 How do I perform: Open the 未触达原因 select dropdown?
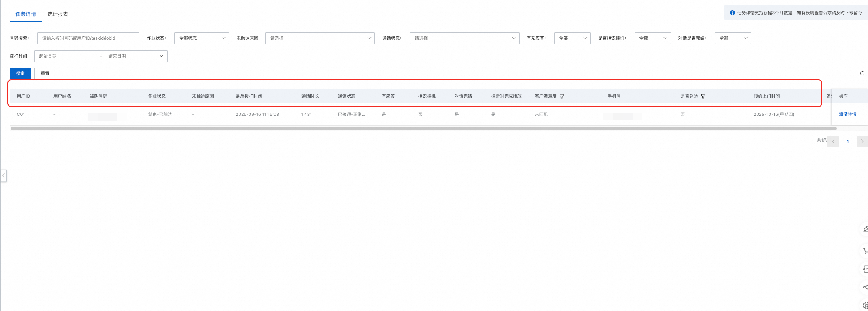click(x=320, y=38)
